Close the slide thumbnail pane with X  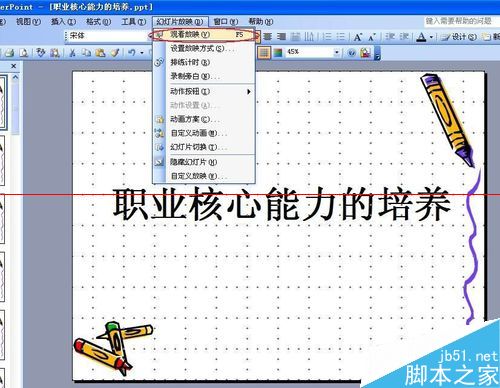14,66
